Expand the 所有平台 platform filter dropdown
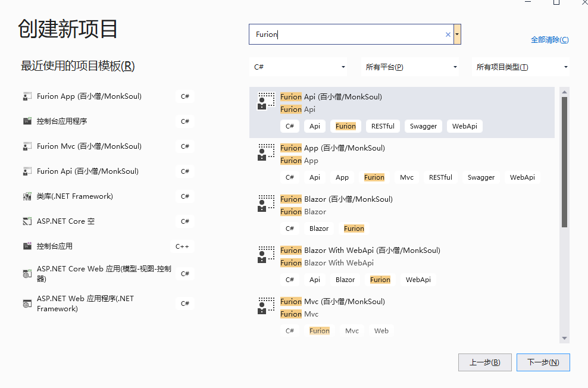Screen dimensions: 588x388 point(409,67)
